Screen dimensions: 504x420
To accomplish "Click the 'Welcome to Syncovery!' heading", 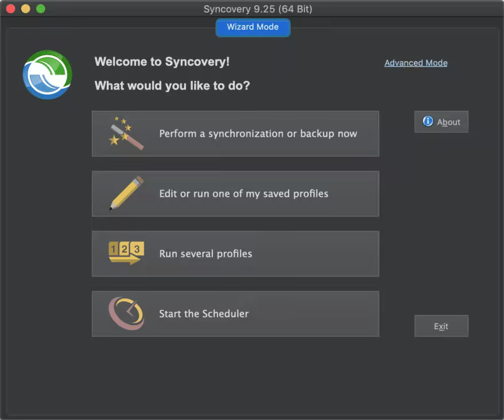I will click(x=162, y=61).
